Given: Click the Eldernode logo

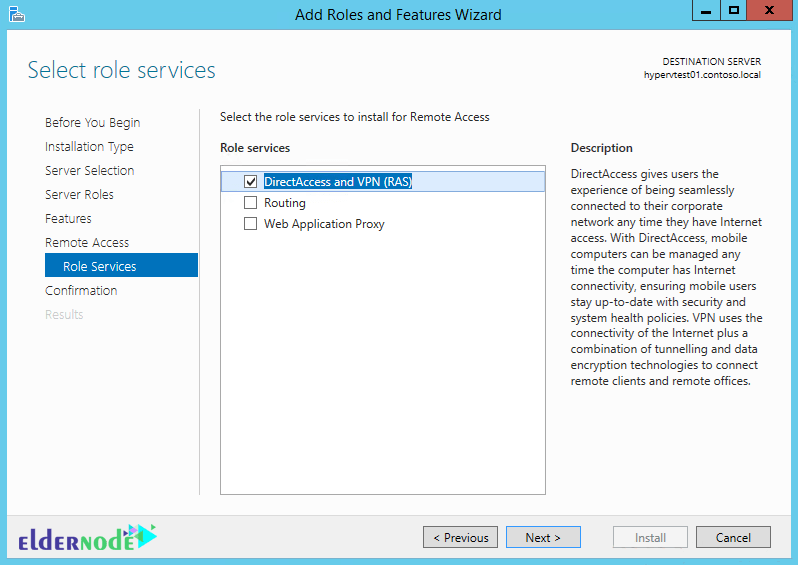Looking at the screenshot, I should point(88,538).
